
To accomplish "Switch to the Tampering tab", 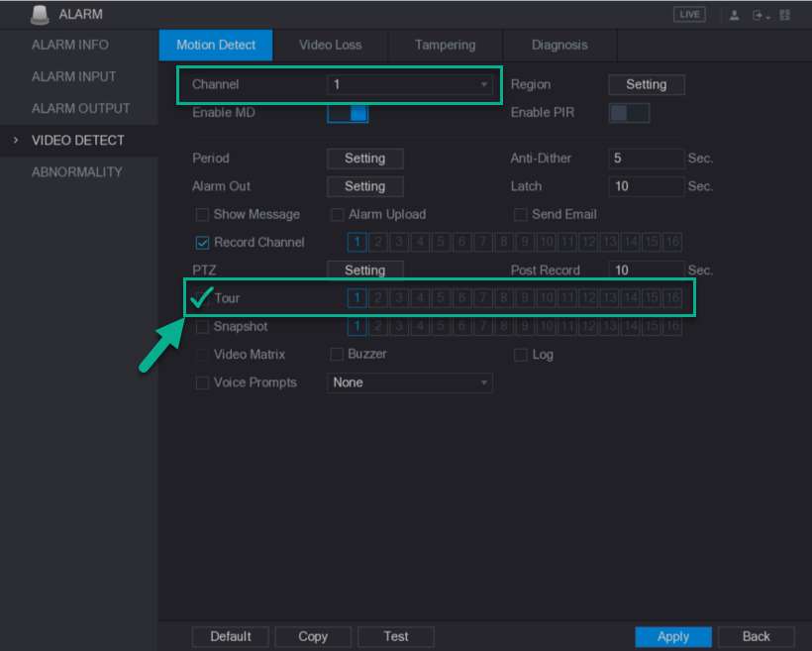I will click(445, 46).
